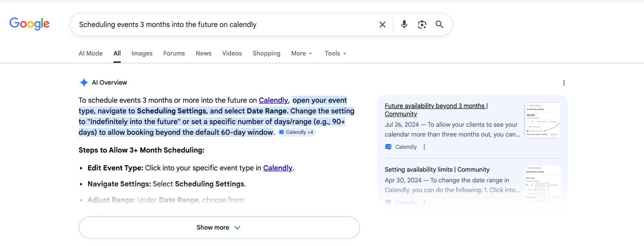Open search by image camera icon
Screen dimensions: 644x246
[422, 25]
